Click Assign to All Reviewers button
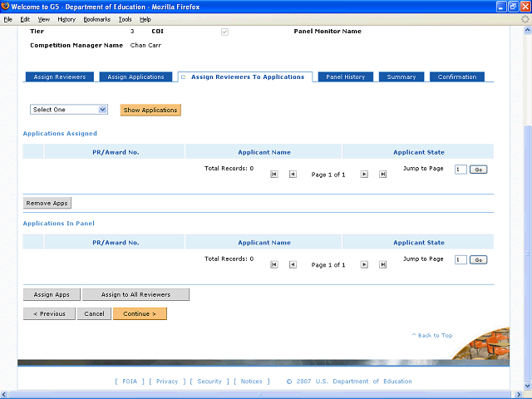Viewport: 532px width, 399px height. point(135,294)
